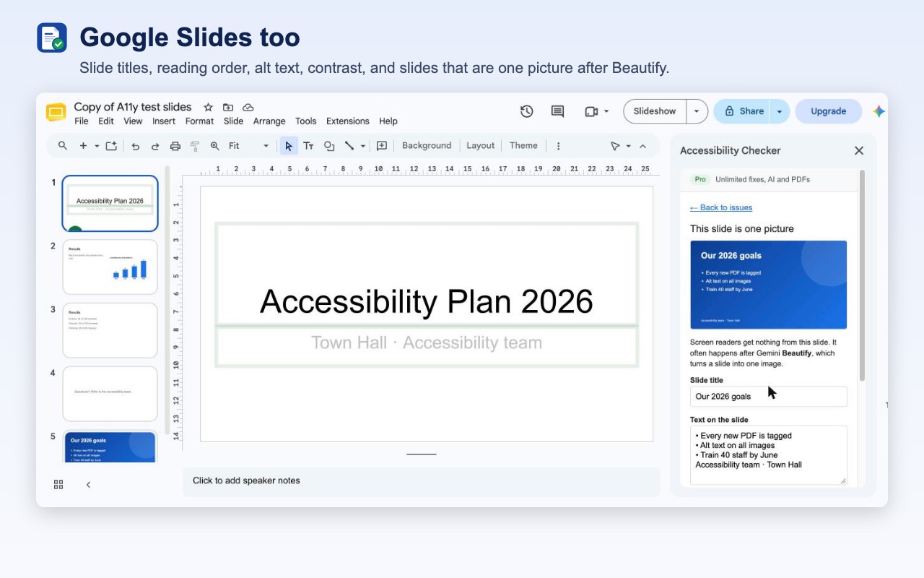Follow the Back to issues link

pyautogui.click(x=721, y=207)
